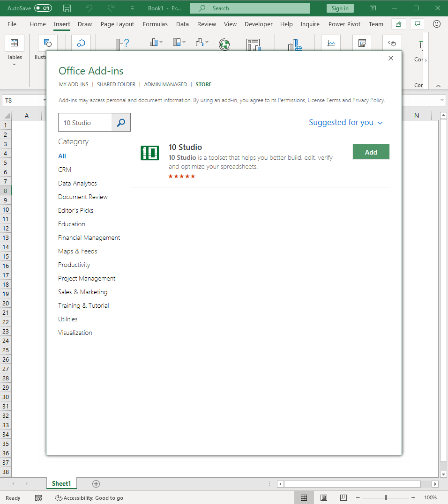Click the Redo arrow icon

[x=111, y=8]
